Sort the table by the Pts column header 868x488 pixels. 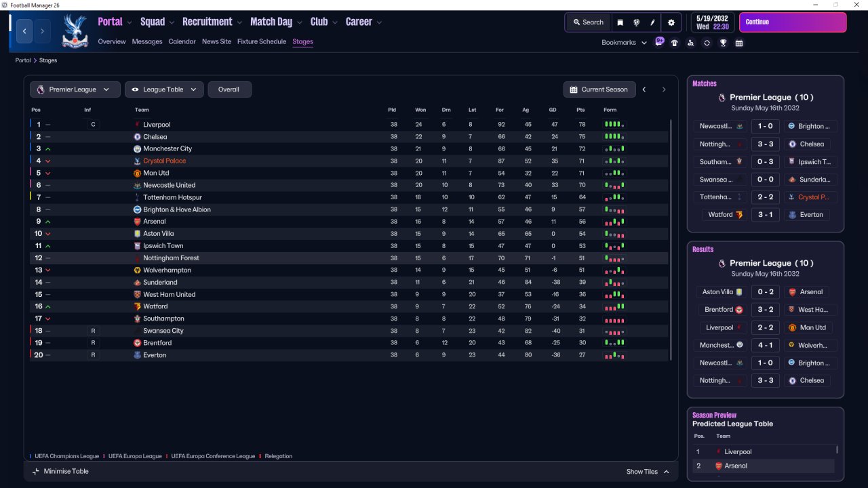(x=580, y=110)
